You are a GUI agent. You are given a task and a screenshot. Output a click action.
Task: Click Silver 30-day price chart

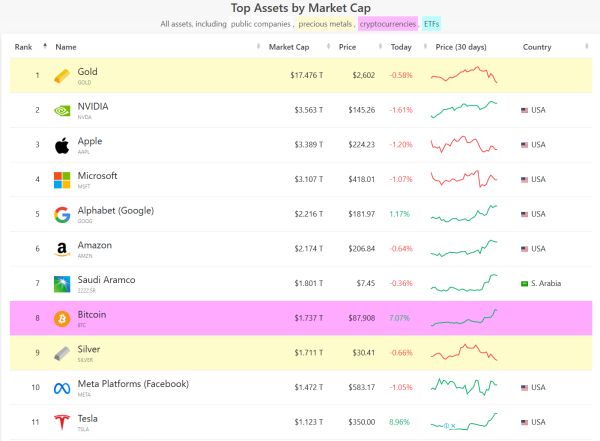tap(464, 352)
